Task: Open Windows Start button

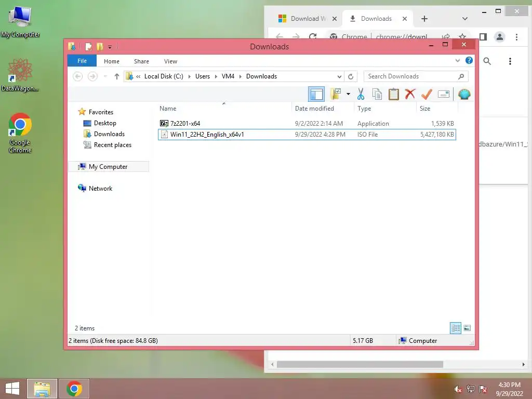Action: click(12, 389)
